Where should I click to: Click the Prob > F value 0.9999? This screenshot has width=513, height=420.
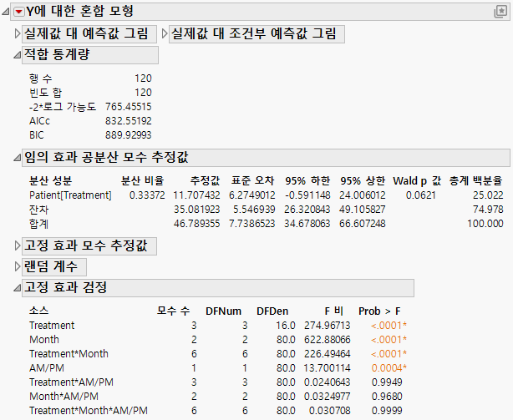tap(387, 411)
